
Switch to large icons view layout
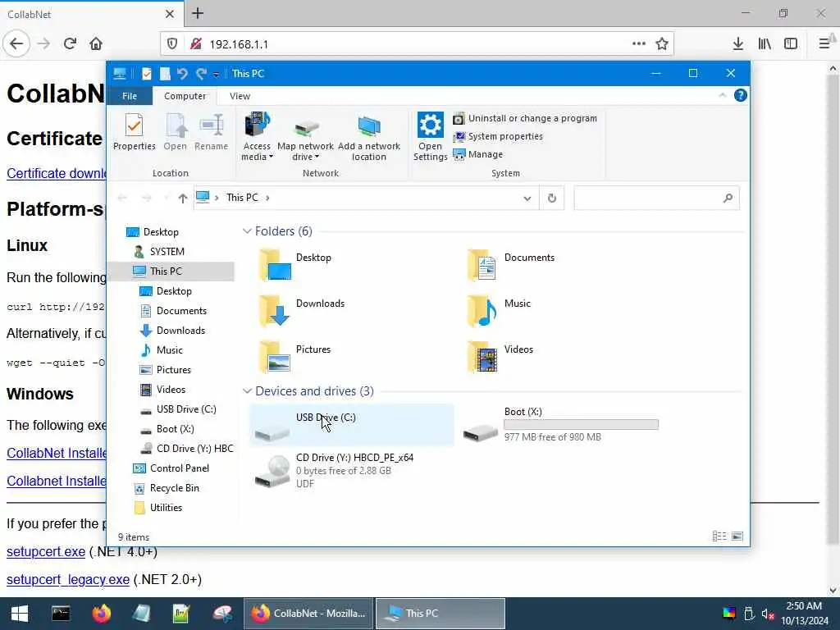pyautogui.click(x=737, y=536)
